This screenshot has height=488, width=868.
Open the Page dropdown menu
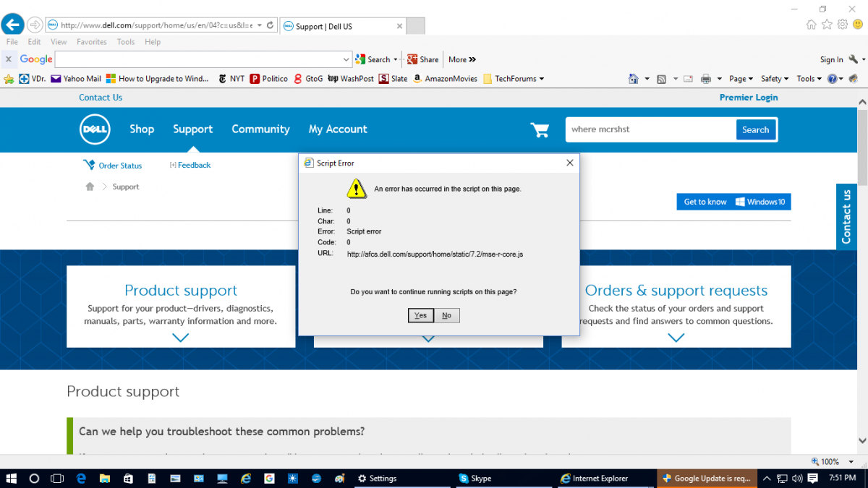point(741,79)
